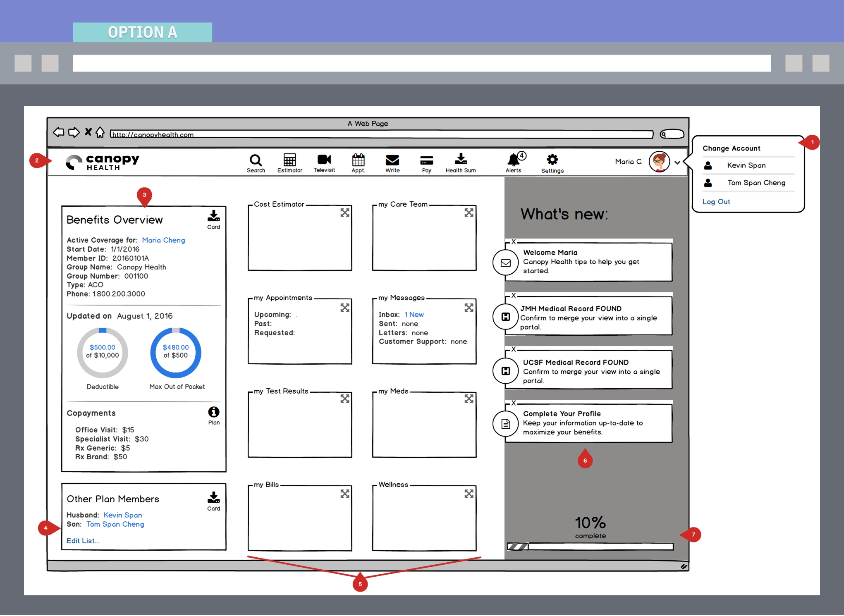Click Maria C. profile avatar

(659, 162)
